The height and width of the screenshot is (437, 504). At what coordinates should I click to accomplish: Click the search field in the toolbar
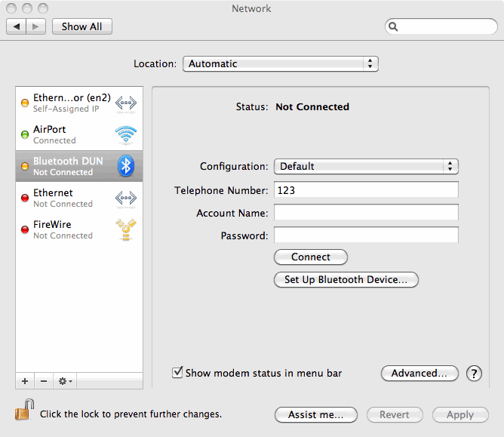click(444, 26)
